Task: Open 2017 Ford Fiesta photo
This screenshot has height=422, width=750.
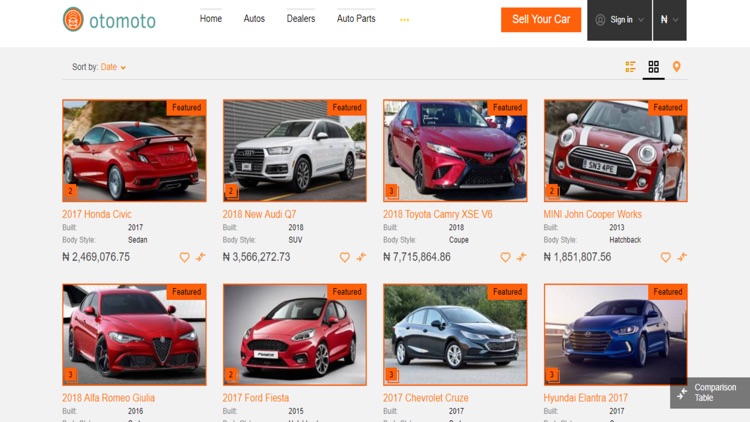Action: point(295,334)
